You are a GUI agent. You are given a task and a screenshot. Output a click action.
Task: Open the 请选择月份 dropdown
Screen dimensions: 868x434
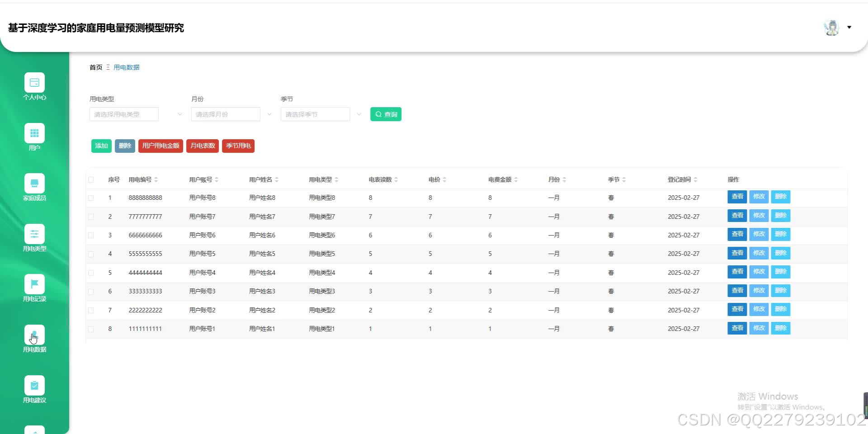(226, 114)
